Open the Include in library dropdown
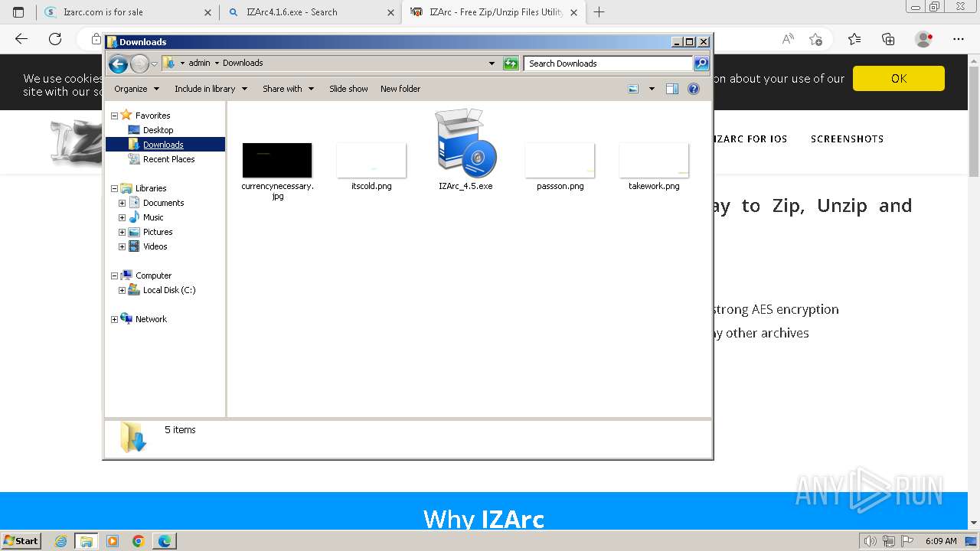Image resolution: width=980 pixels, height=551 pixels. click(x=211, y=89)
